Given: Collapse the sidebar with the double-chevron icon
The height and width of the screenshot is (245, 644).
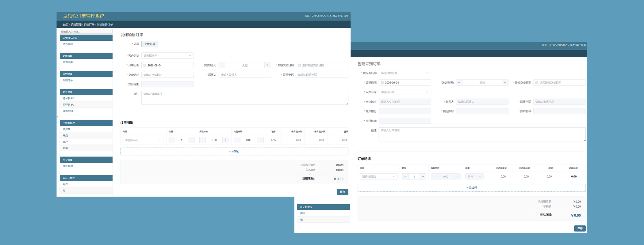Looking at the screenshot, I should [x=57, y=117].
